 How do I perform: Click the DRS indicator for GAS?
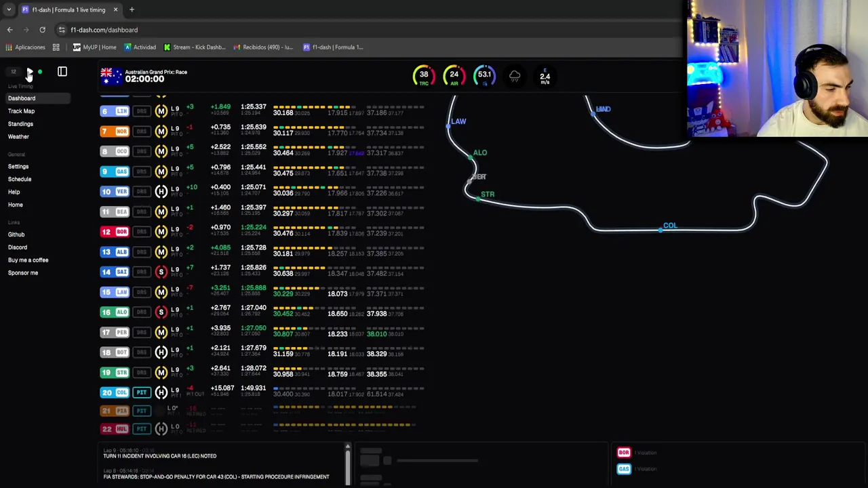tap(142, 171)
